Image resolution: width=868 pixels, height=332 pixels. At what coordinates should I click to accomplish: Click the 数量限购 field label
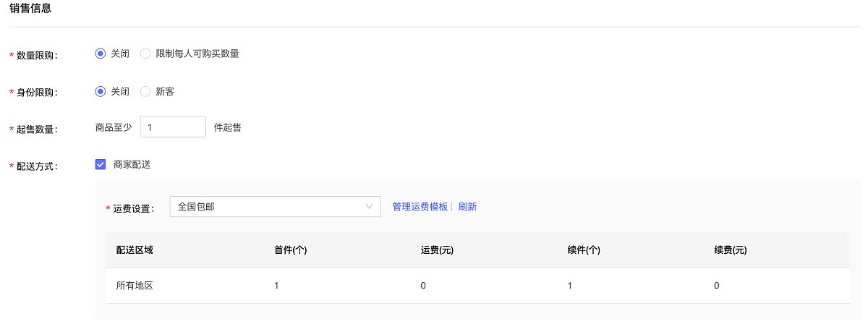point(36,56)
